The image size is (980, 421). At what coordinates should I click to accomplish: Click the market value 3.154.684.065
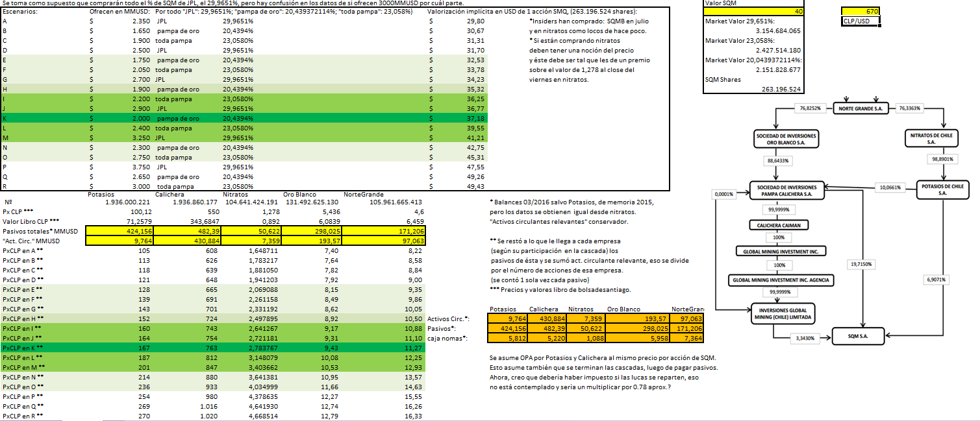pyautogui.click(x=778, y=30)
